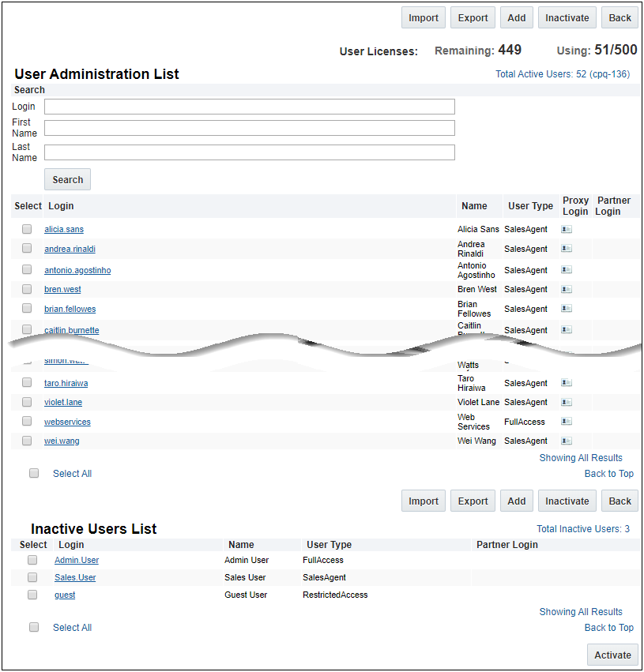Open proxy login icon for webservices
The width and height of the screenshot is (644, 672).
(567, 422)
